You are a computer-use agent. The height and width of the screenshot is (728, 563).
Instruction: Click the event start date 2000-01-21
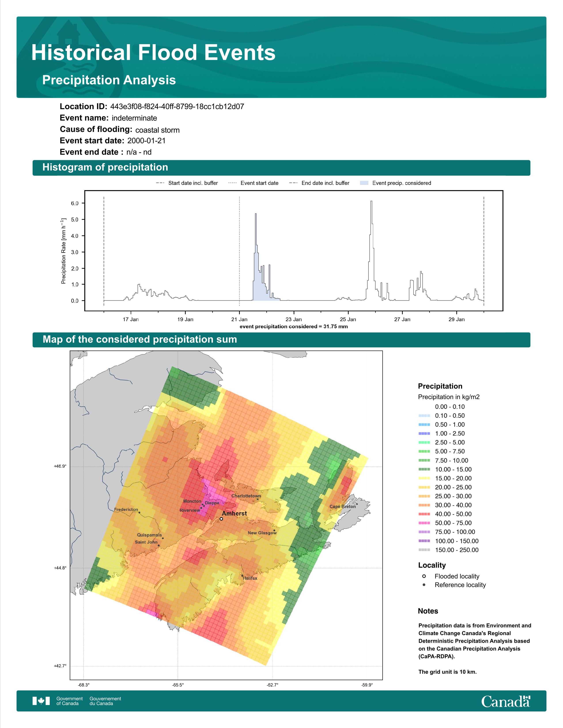tap(146, 141)
